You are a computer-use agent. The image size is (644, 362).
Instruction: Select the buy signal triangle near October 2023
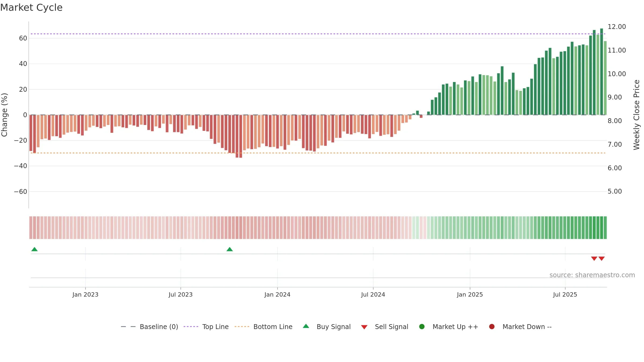pos(230,249)
